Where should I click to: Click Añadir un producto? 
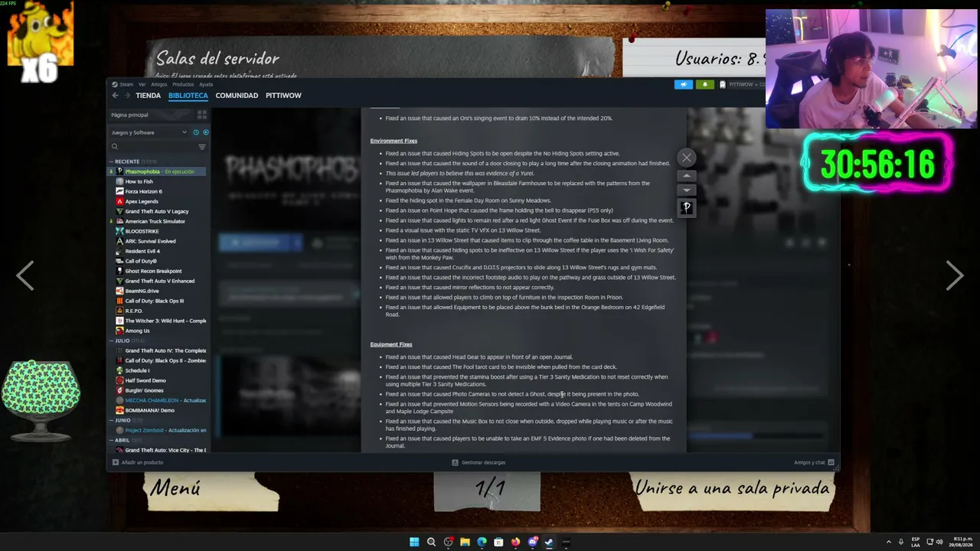coord(138,462)
